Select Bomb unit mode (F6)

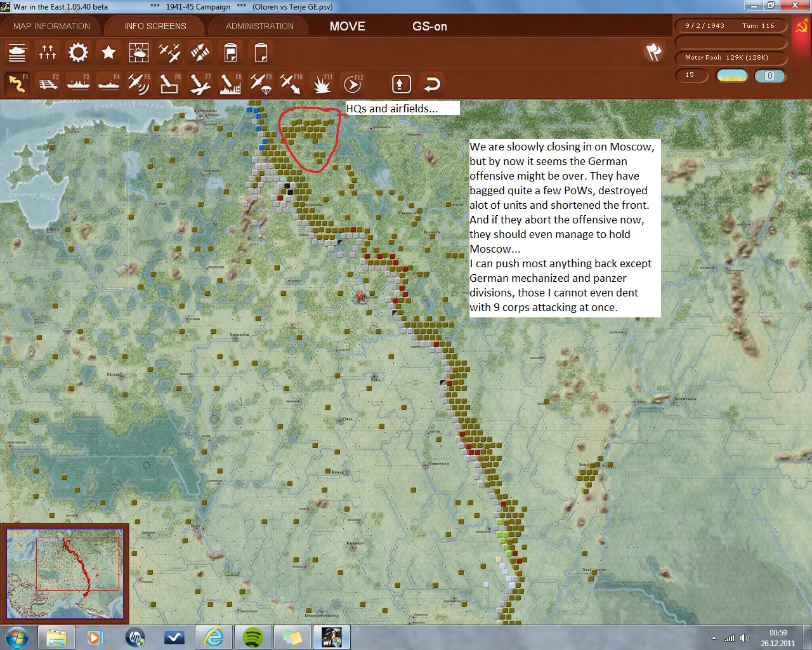point(169,84)
